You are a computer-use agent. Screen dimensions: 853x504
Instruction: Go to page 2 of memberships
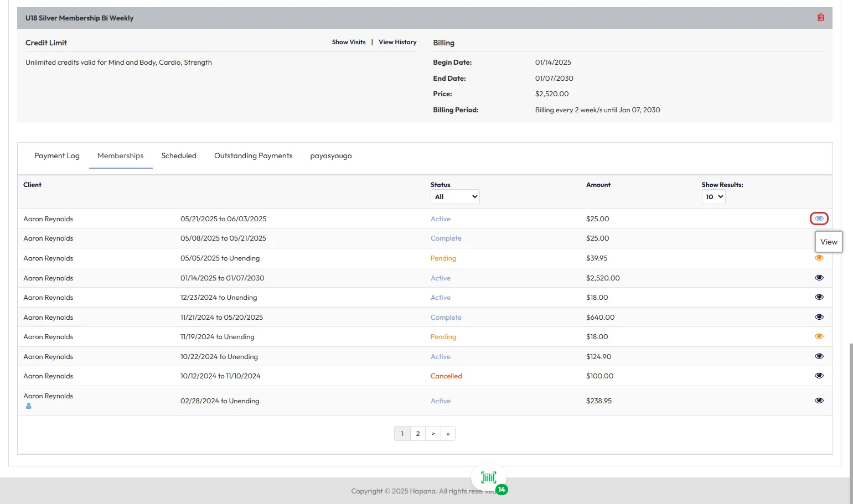(418, 434)
